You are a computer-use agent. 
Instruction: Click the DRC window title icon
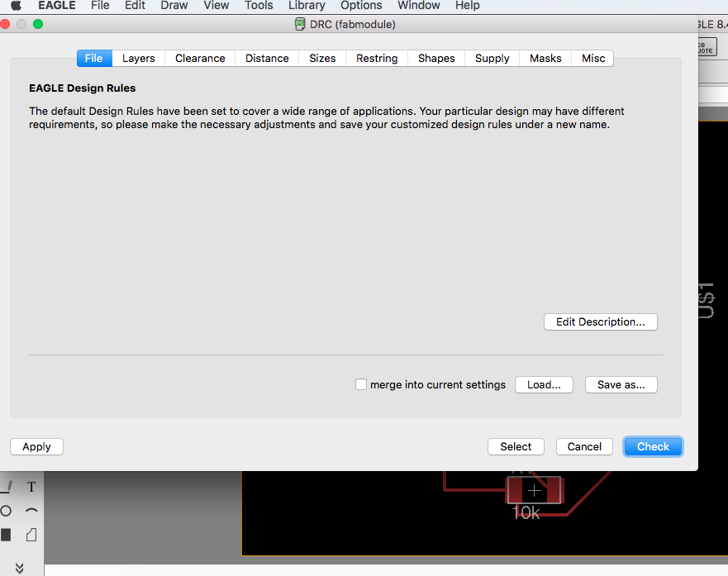point(300,24)
